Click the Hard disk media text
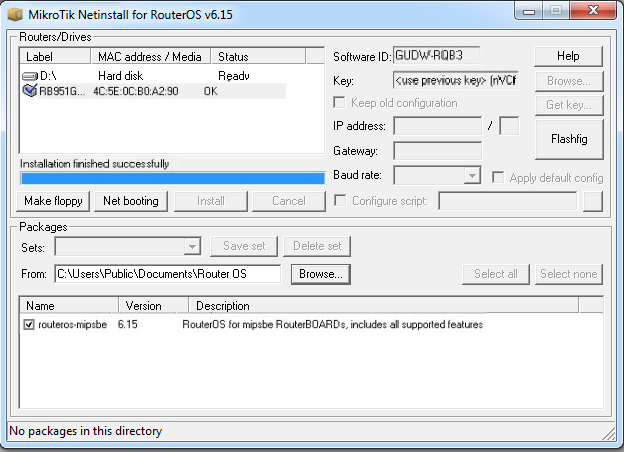This screenshot has height=452, width=624. point(120,76)
